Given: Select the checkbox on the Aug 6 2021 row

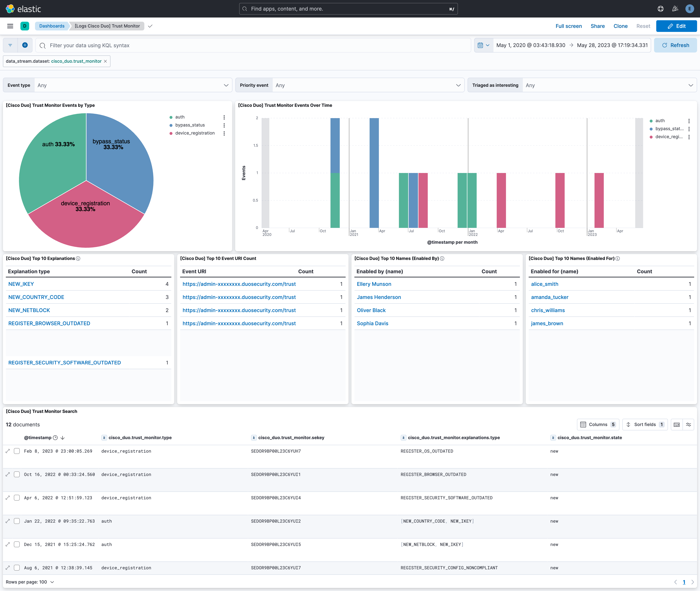Looking at the screenshot, I should pos(17,567).
